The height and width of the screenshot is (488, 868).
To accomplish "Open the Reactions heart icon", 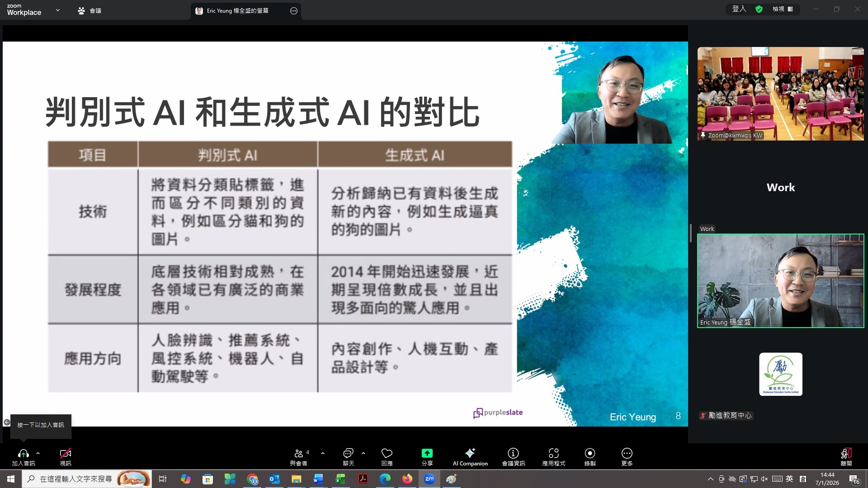I will click(x=387, y=454).
